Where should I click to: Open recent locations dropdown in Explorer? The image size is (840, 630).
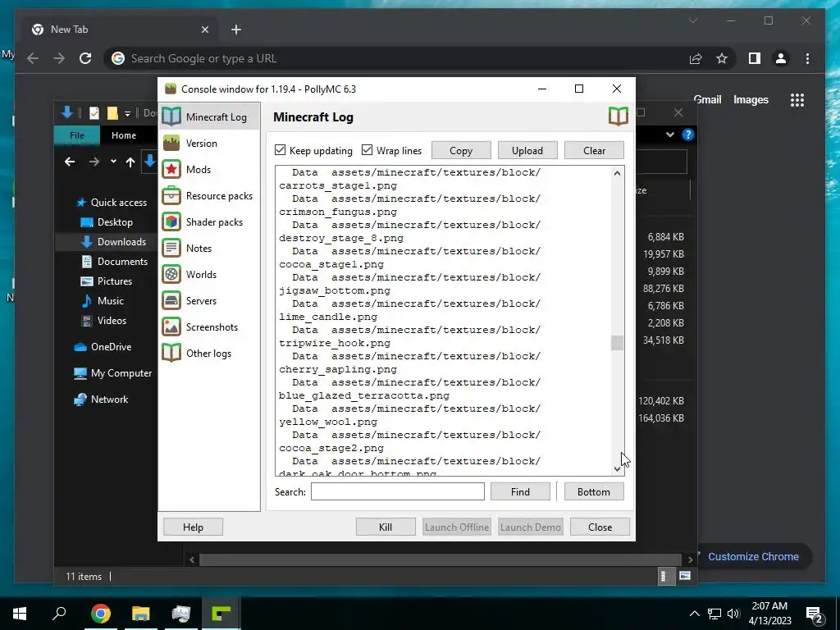tap(113, 162)
